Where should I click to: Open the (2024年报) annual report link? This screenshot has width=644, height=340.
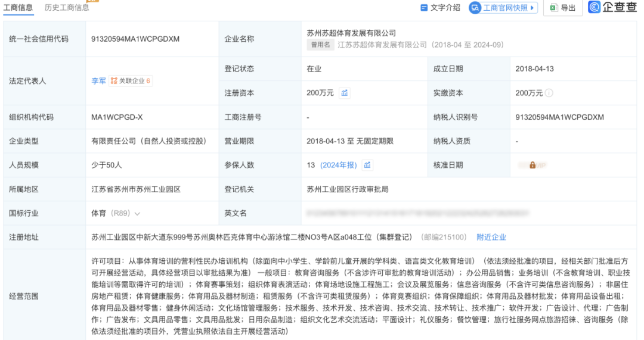pos(339,165)
